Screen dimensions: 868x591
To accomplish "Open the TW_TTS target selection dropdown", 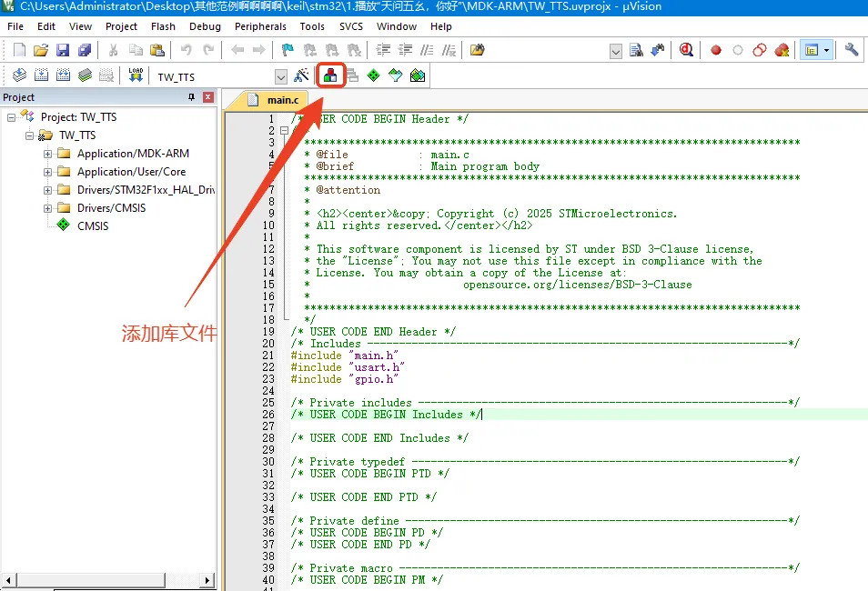I will (280, 76).
